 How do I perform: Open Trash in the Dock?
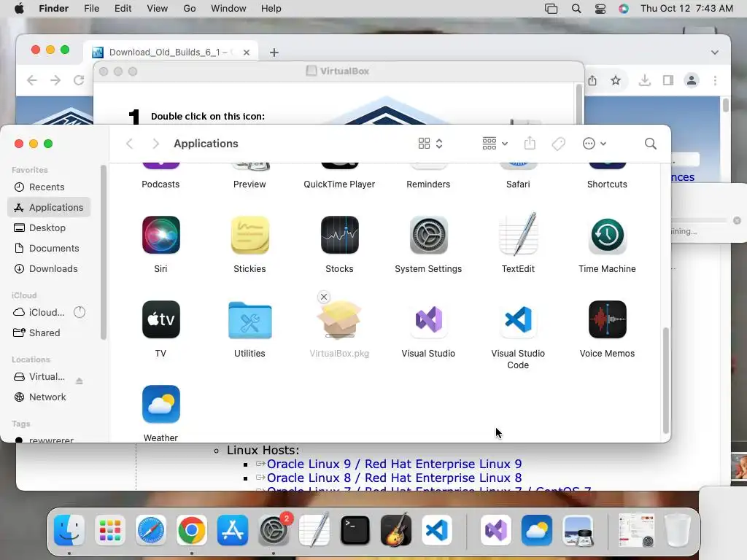pyautogui.click(x=678, y=530)
